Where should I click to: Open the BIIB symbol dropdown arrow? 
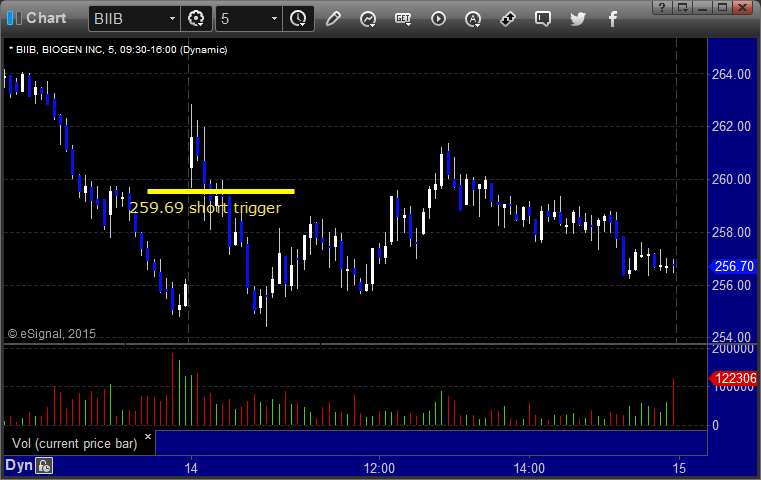pyautogui.click(x=172, y=19)
